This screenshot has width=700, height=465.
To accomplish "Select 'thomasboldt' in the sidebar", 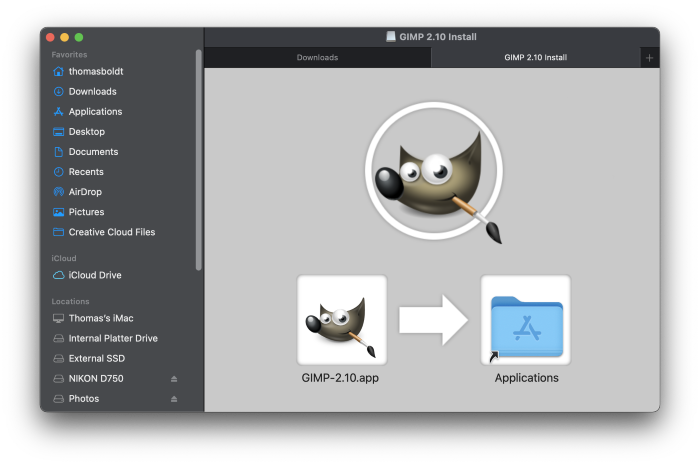I will pos(96,71).
